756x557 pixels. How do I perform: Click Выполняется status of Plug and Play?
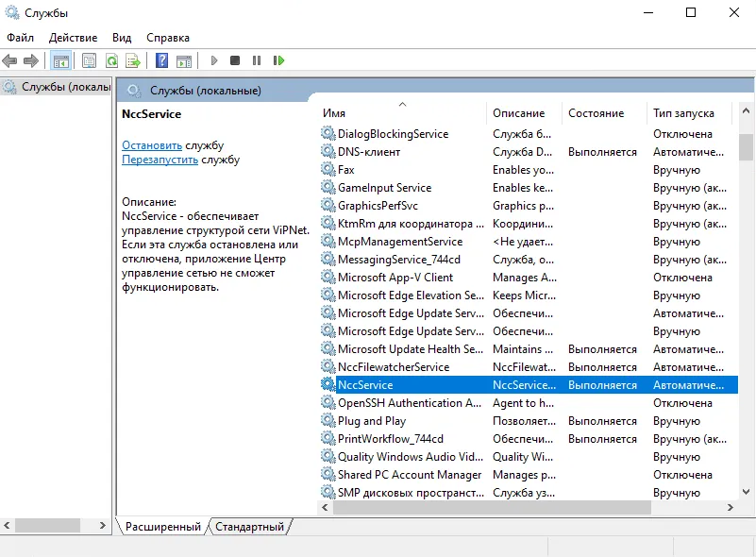(602, 421)
